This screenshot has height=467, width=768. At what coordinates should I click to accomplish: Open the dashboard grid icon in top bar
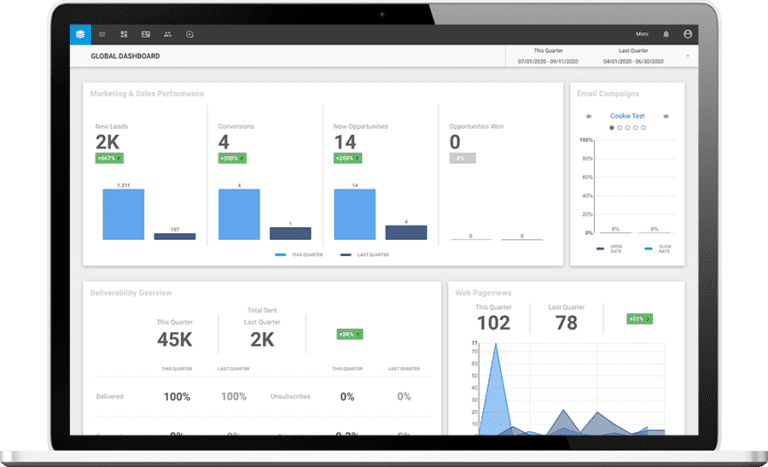pyautogui.click(x=124, y=34)
